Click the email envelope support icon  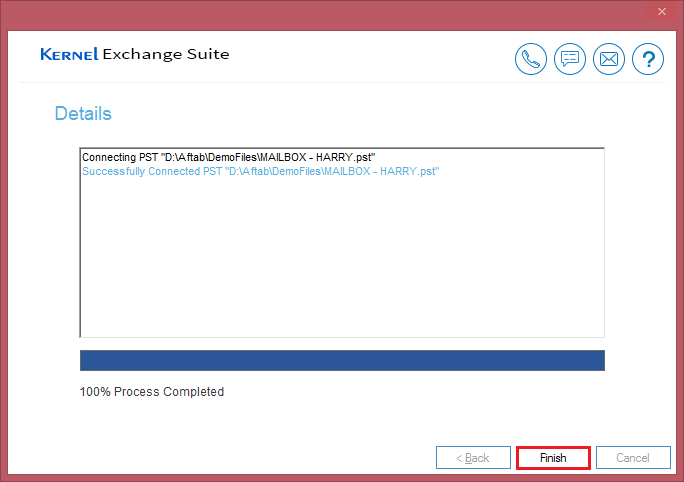(609, 59)
